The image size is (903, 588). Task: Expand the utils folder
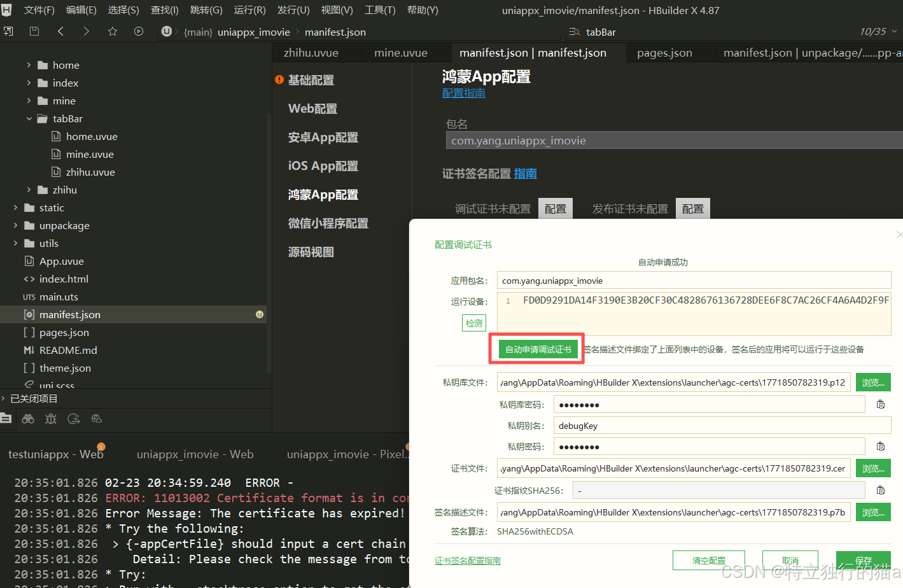[x=15, y=243]
